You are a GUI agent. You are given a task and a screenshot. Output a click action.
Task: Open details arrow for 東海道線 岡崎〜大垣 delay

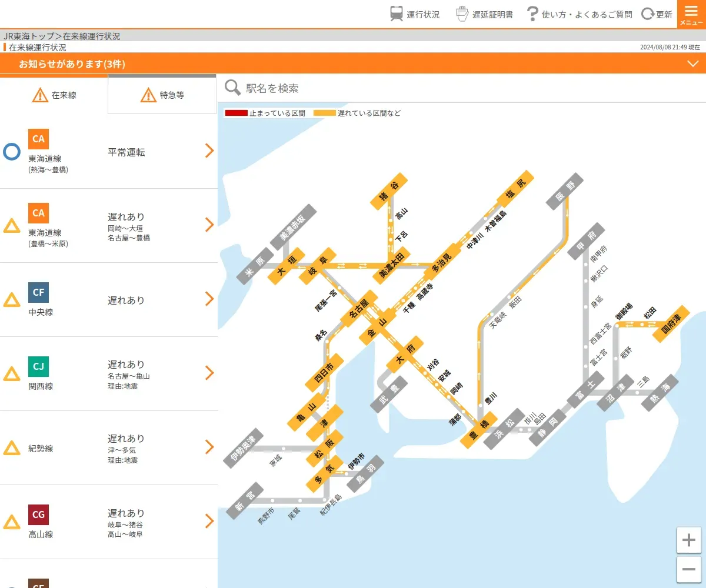[209, 225]
